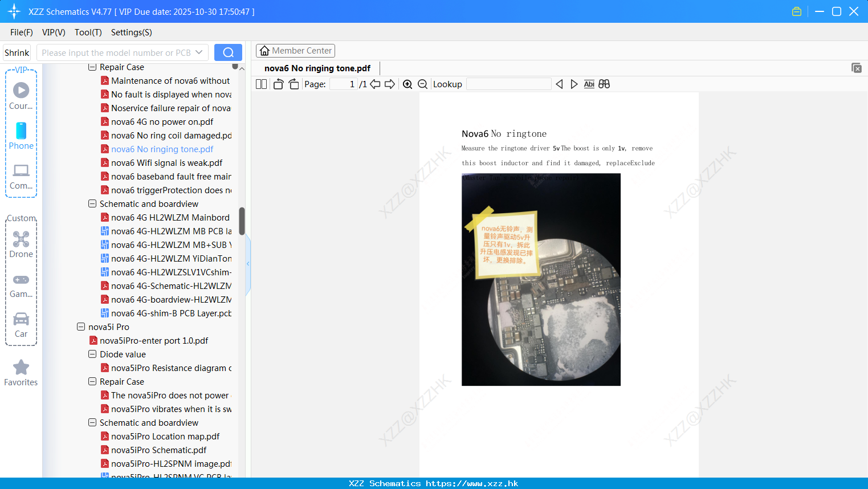Open 'nova6 4G HL2WLZM Mainbord' file

[165, 218]
